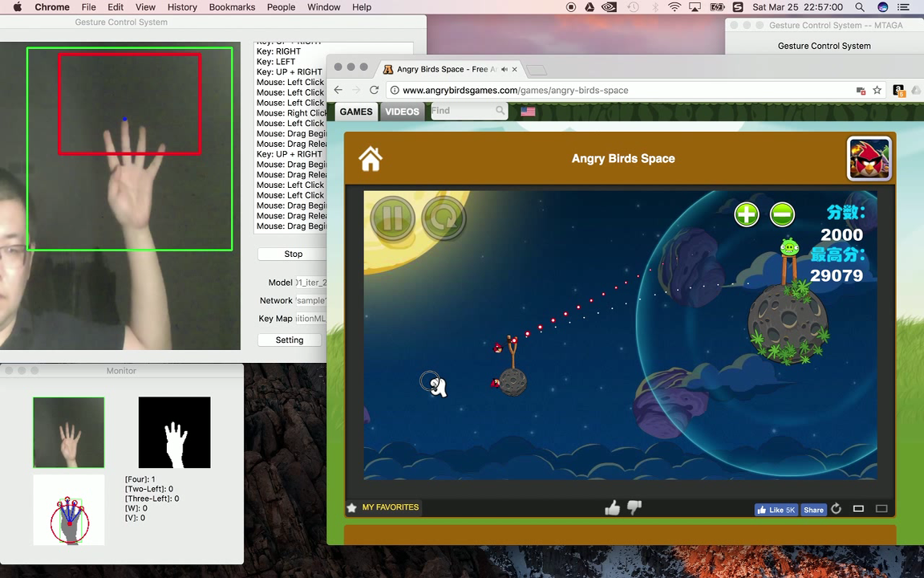Mute the Angry Birds Space tab audio

click(x=504, y=70)
